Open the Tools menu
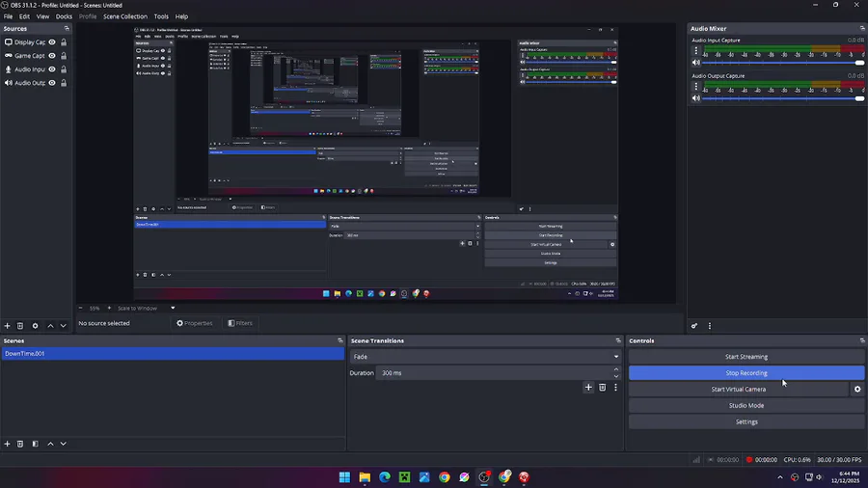The width and height of the screenshot is (868, 488). tap(161, 16)
